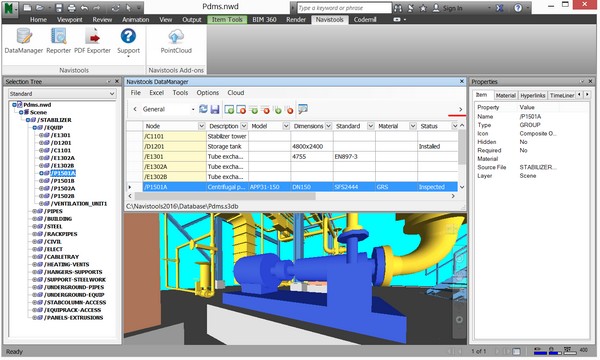Expand the /STEEL tree node
Viewport: 600px width, 360px height.
click(x=34, y=226)
